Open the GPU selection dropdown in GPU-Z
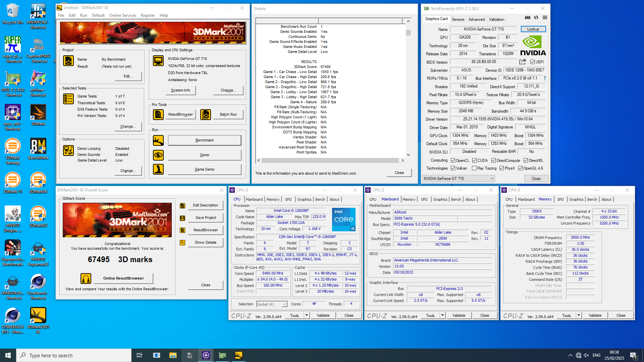This screenshot has width=644, height=362. [459, 179]
